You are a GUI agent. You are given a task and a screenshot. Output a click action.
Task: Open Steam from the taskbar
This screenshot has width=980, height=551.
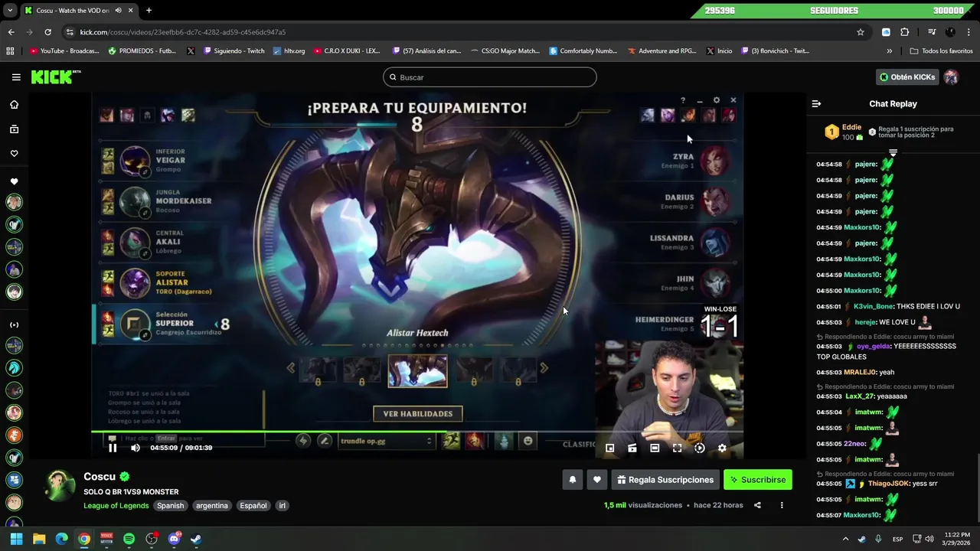pyautogui.click(x=196, y=539)
